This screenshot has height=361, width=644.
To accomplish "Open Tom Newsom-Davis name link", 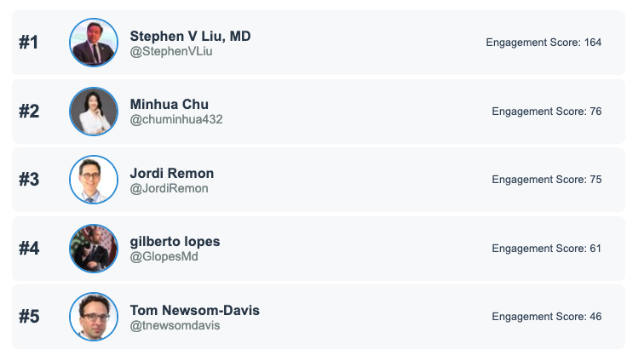I will pos(194,310).
